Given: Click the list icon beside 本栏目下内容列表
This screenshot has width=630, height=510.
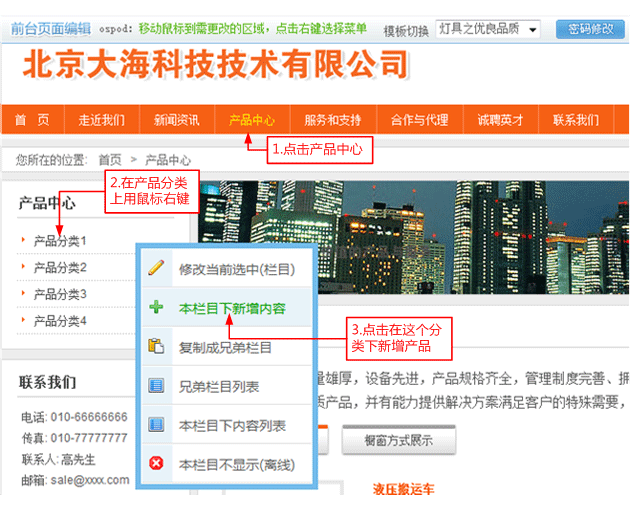Looking at the screenshot, I should click(x=156, y=425).
